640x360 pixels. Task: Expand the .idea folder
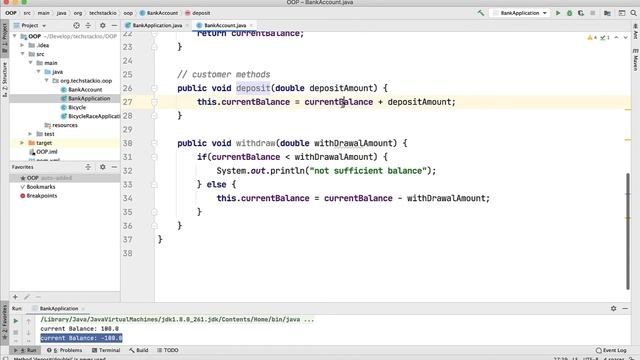coord(22,45)
